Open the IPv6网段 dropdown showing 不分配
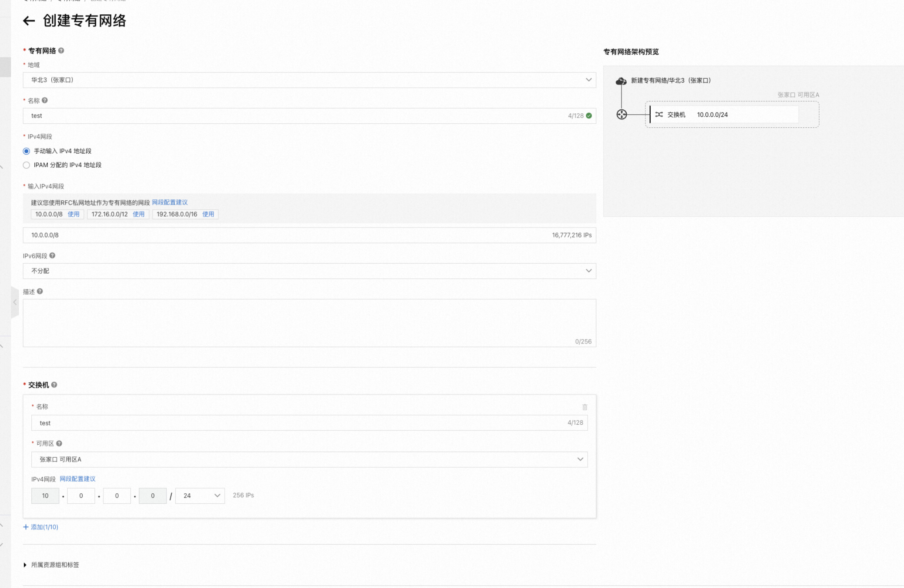Screen dimensions: 904x588 coord(309,271)
